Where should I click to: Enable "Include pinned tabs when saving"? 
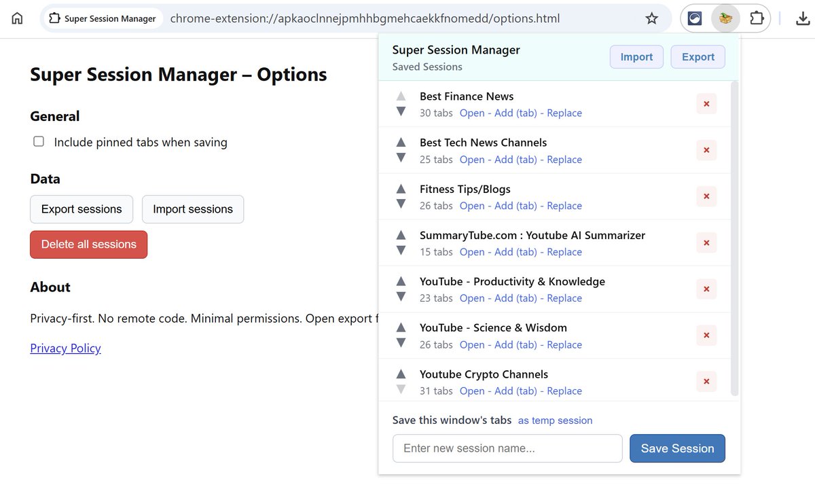(x=39, y=141)
